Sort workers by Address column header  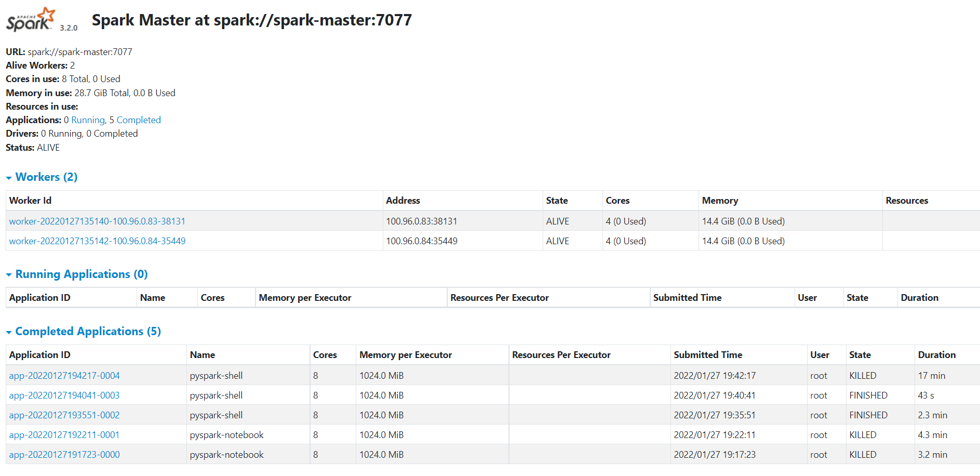pos(403,201)
